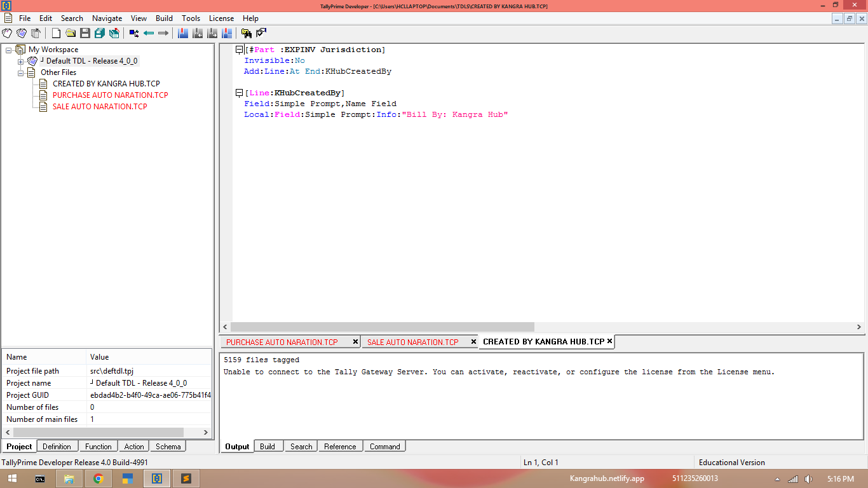Viewport: 868px width, 488px height.
Task: Click the Save All toolbar icon
Action: [x=100, y=33]
